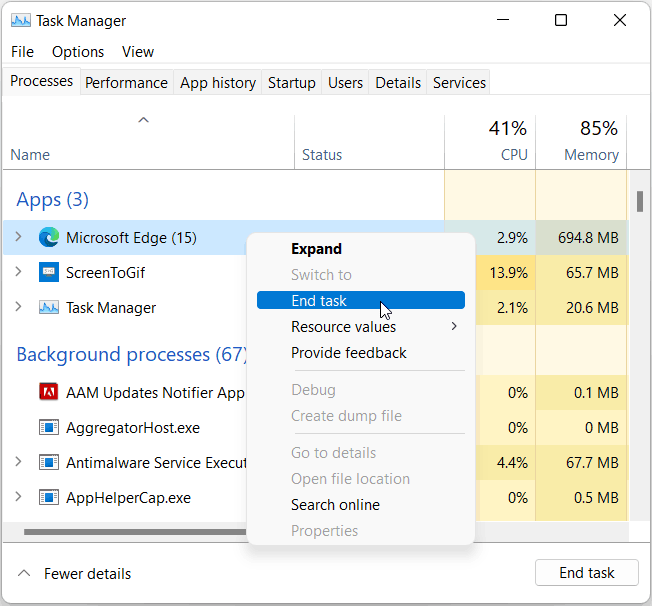Screen dimensions: 652x606
Task: Click the End task button at bottom
Action: (x=586, y=573)
